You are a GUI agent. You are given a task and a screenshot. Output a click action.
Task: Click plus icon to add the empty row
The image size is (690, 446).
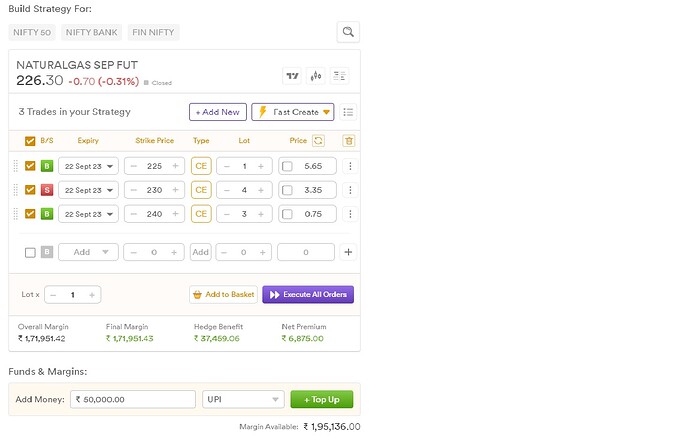(348, 252)
